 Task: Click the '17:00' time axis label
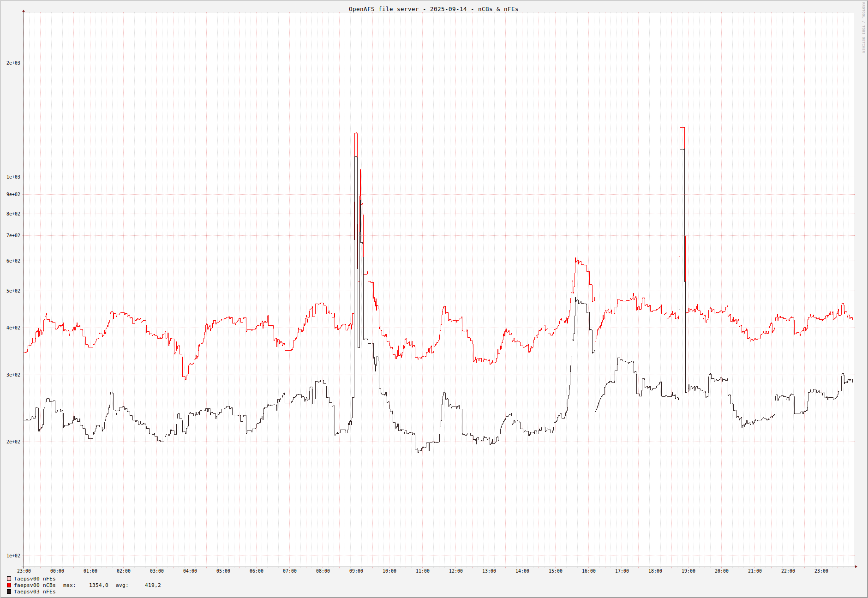(622, 571)
